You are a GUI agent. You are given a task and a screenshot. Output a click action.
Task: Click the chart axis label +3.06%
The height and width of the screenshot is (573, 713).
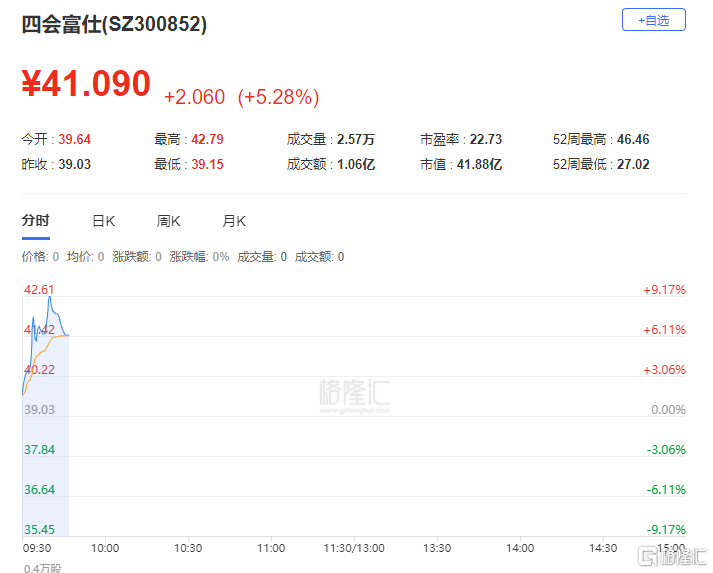(664, 370)
